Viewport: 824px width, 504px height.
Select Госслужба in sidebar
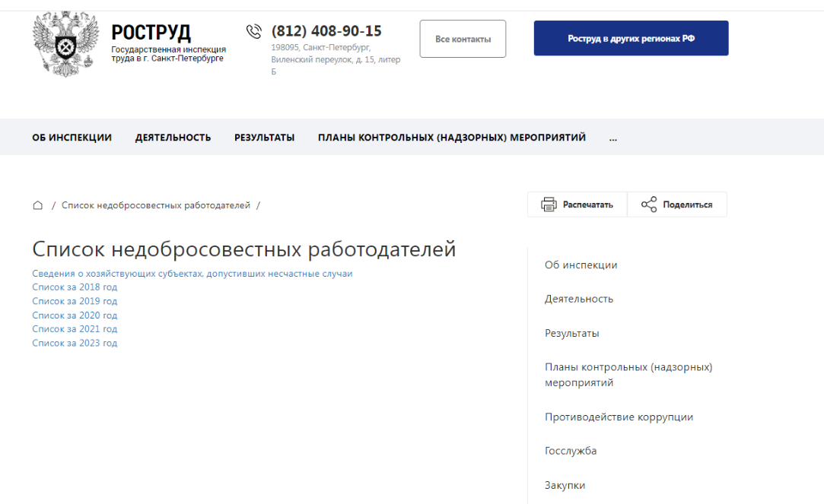coord(571,451)
